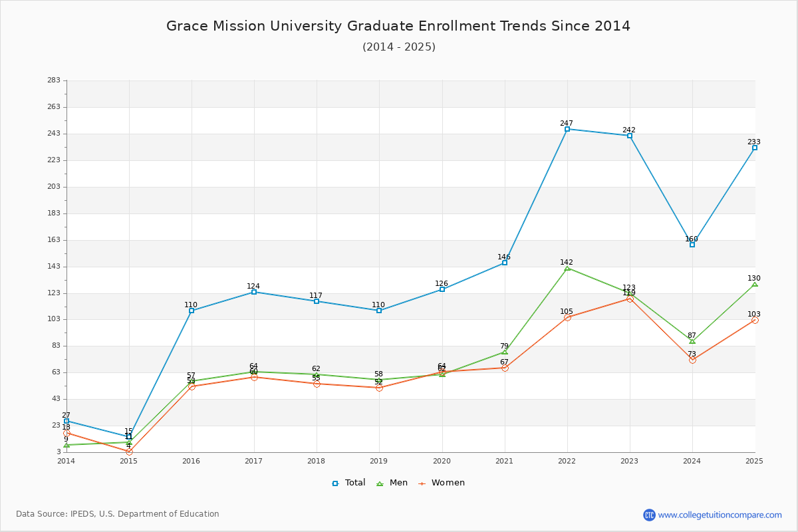798x532 pixels.
Task: Click the 2022 Men data point 142
Action: [567, 268]
